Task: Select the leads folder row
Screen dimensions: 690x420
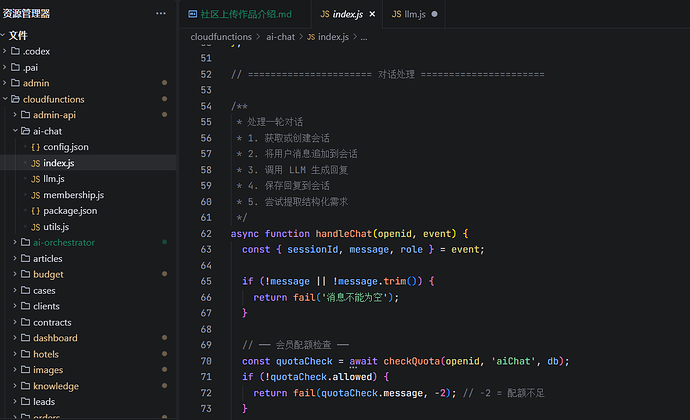Action: pyautogui.click(x=88, y=402)
